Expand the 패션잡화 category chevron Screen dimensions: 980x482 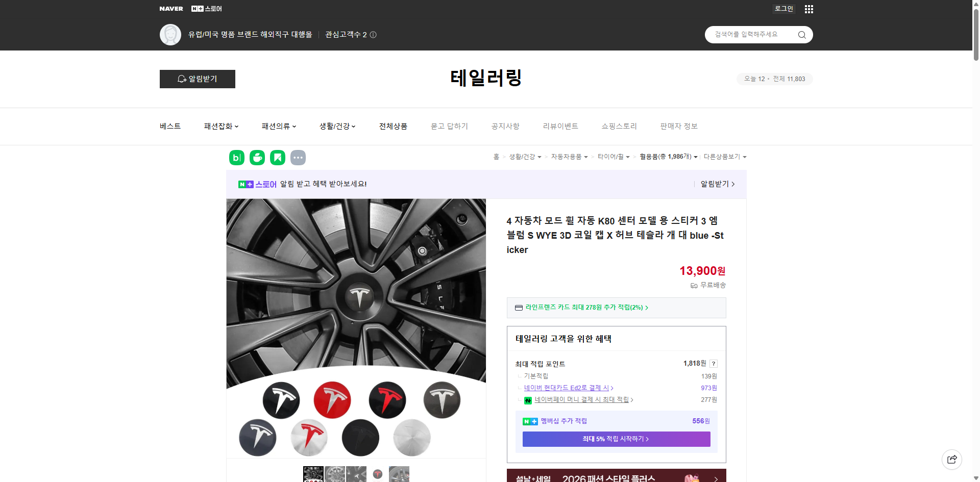point(237,126)
